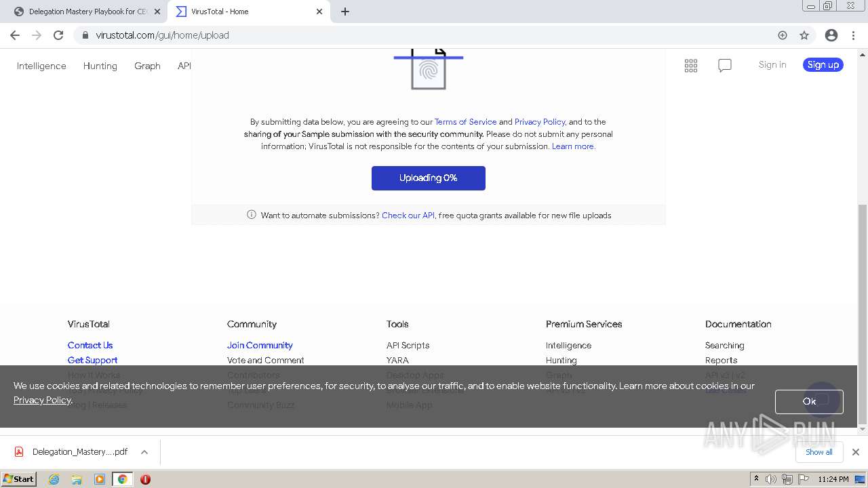The image size is (868, 488).
Task: Open a new browser tab
Action: [x=344, y=12]
